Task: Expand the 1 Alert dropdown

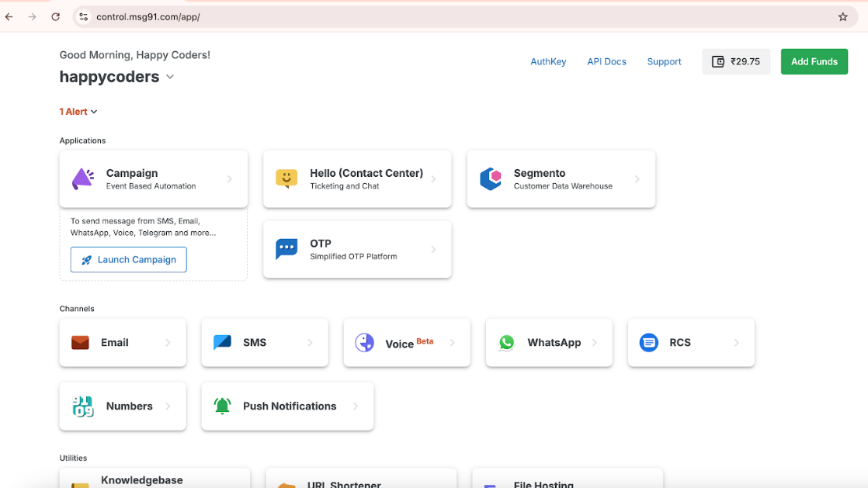Action: coord(78,112)
